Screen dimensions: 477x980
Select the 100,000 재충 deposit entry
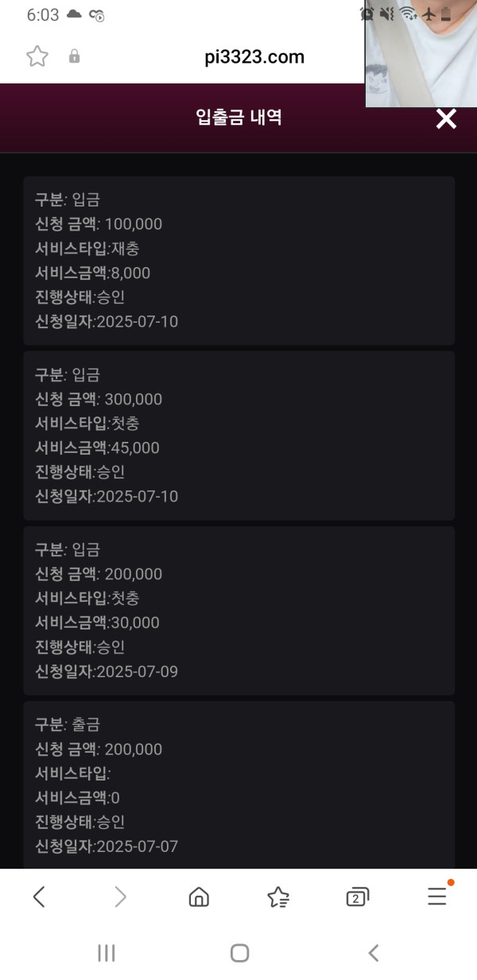238,261
